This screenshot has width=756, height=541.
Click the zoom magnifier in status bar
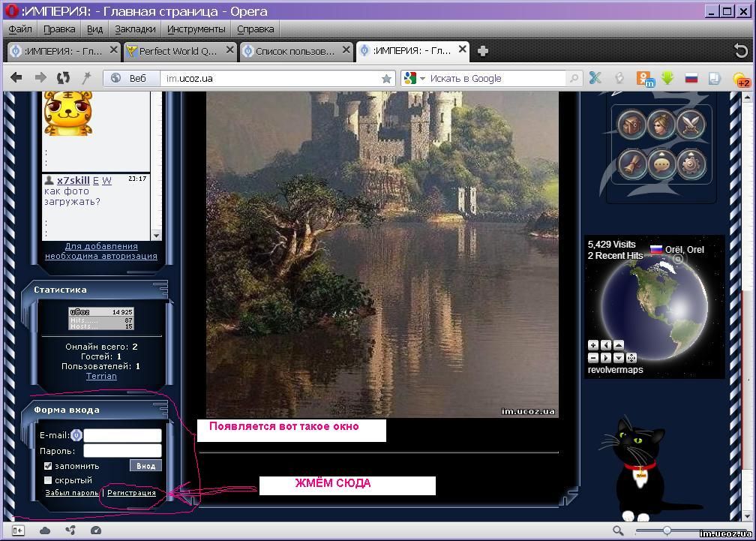pos(618,531)
